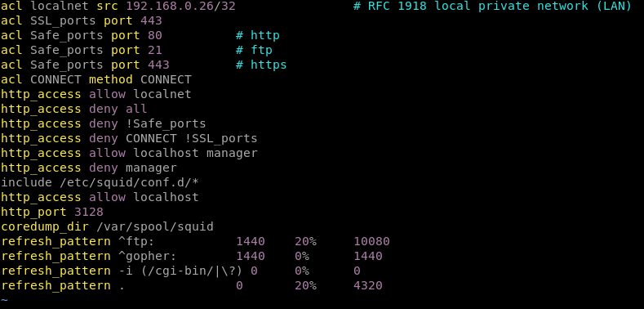Screen dimensions: 644x309
Task: Click 'method' keyword in CONNECT acl line
Action: coord(111,79)
